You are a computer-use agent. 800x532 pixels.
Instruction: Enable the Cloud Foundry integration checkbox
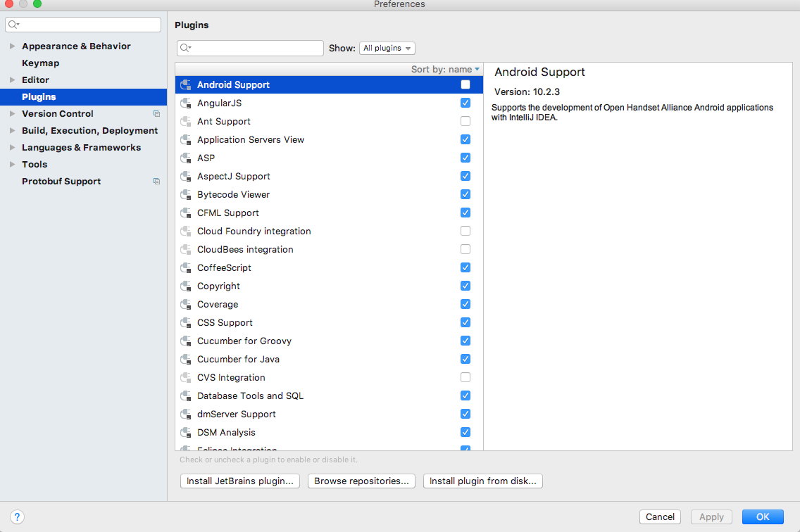pyautogui.click(x=465, y=231)
